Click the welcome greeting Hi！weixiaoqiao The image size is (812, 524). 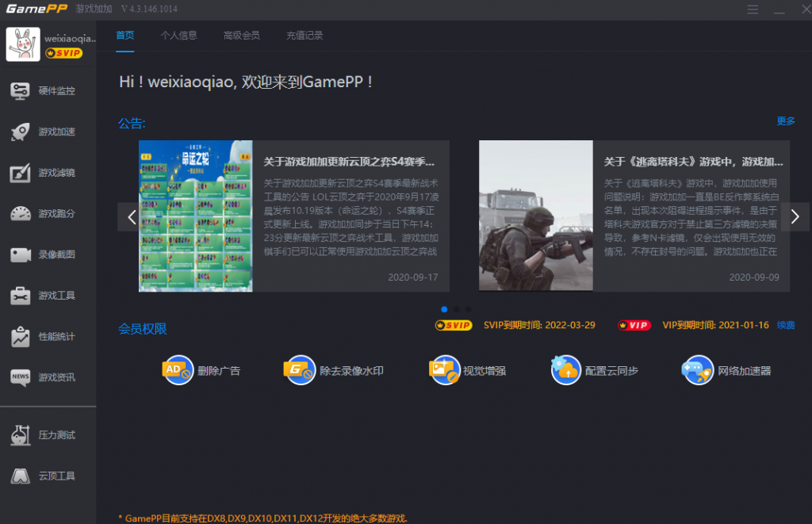tap(246, 82)
